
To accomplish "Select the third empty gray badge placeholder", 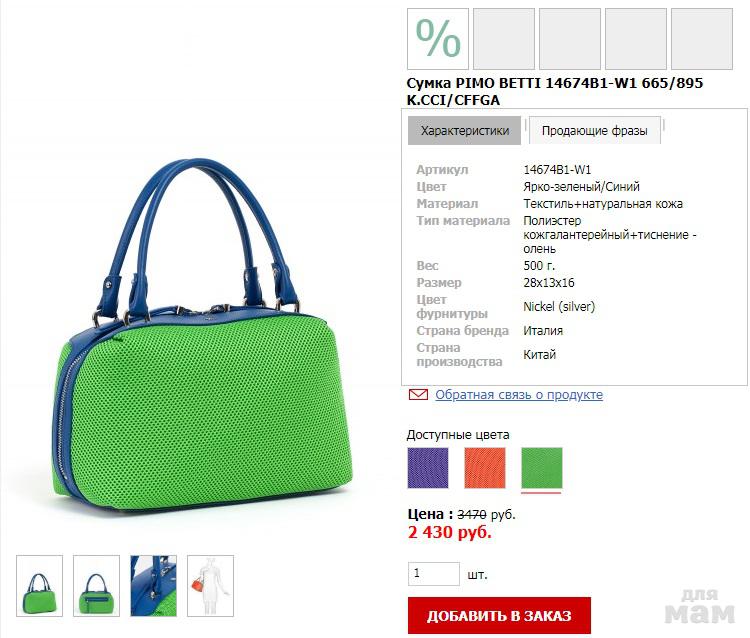I will pos(570,39).
